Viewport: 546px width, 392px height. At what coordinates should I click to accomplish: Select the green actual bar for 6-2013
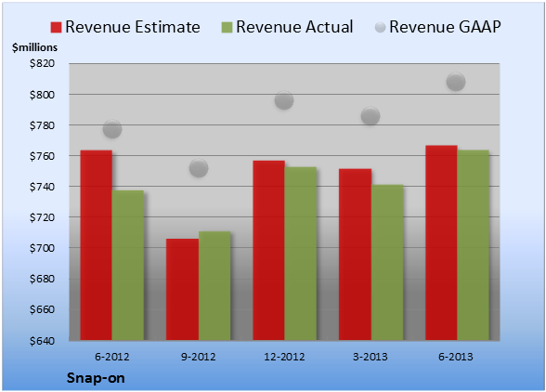pyautogui.click(x=474, y=245)
